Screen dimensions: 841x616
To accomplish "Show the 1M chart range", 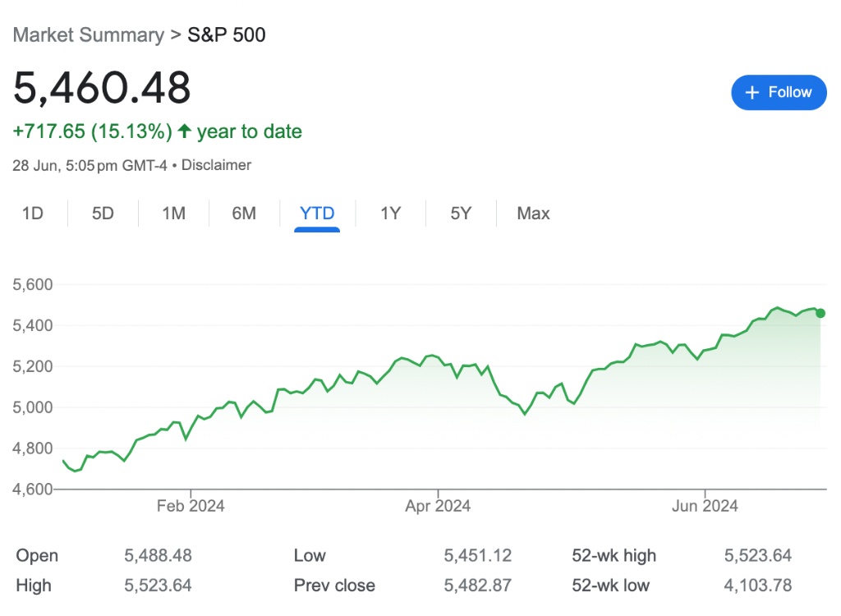I will point(173,214).
